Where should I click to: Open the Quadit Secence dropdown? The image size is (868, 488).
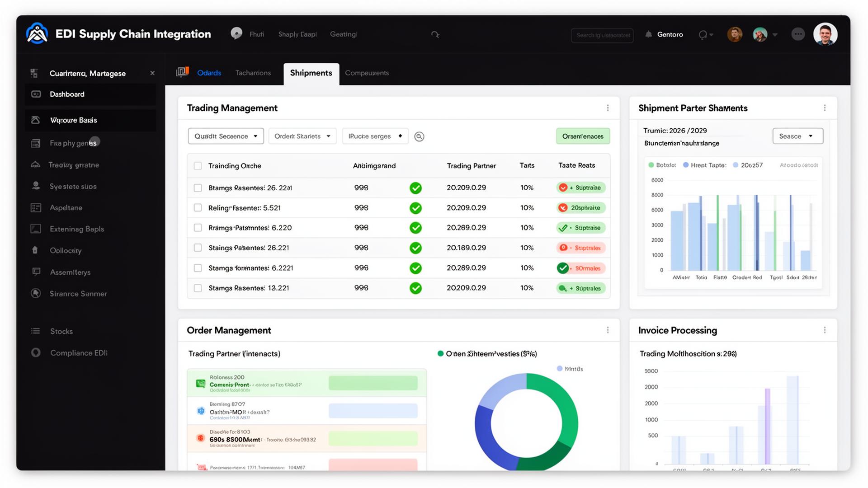point(226,136)
